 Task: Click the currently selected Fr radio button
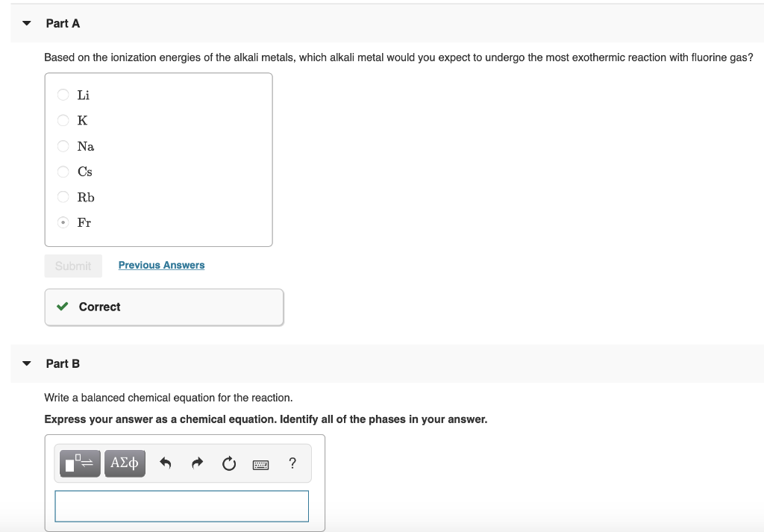tap(63, 222)
